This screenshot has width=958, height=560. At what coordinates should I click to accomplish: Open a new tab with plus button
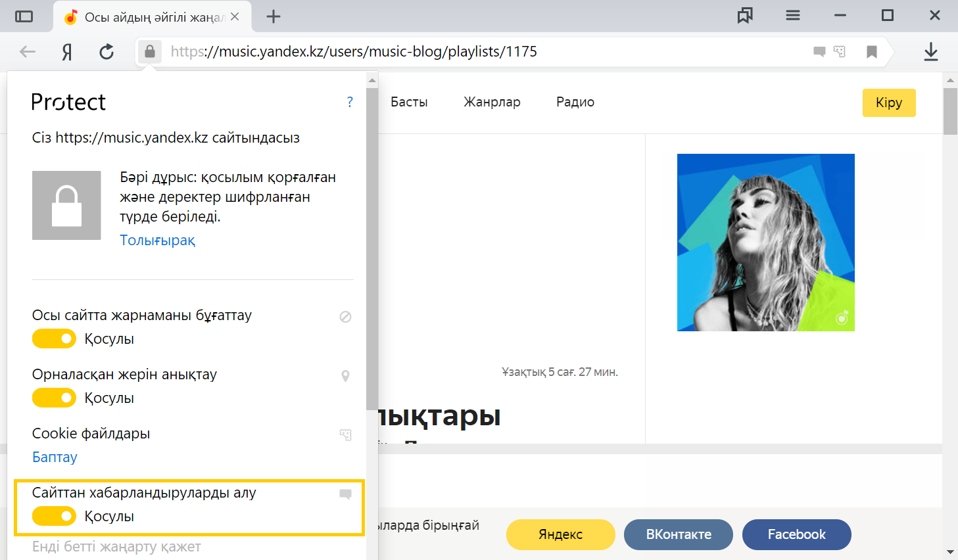274,16
